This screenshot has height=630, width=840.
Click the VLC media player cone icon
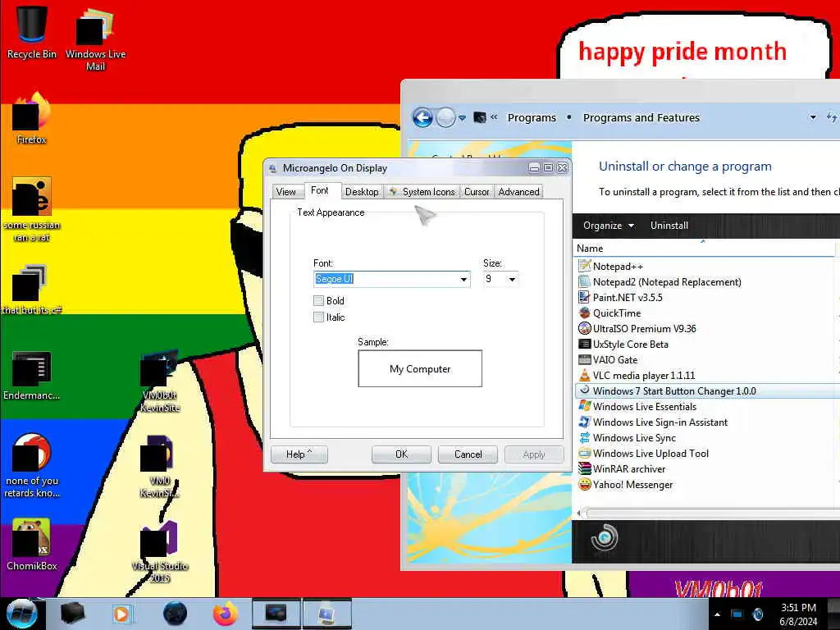[x=584, y=375]
